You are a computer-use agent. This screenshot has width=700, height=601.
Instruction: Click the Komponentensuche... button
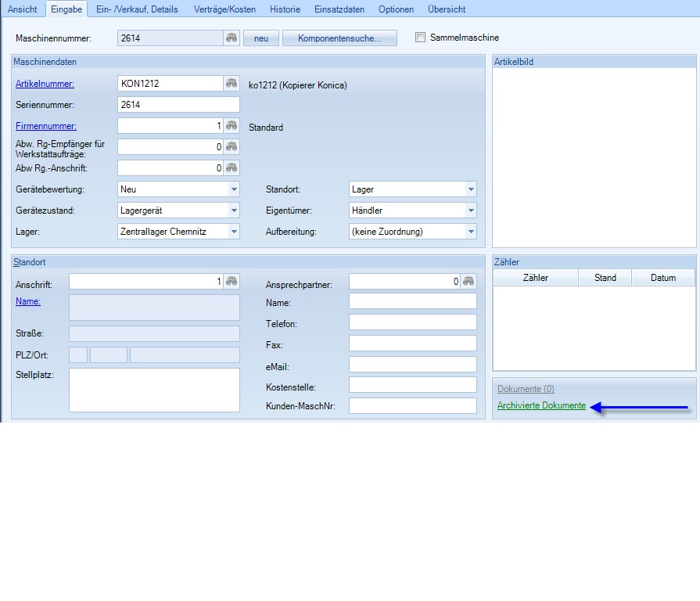coord(339,38)
